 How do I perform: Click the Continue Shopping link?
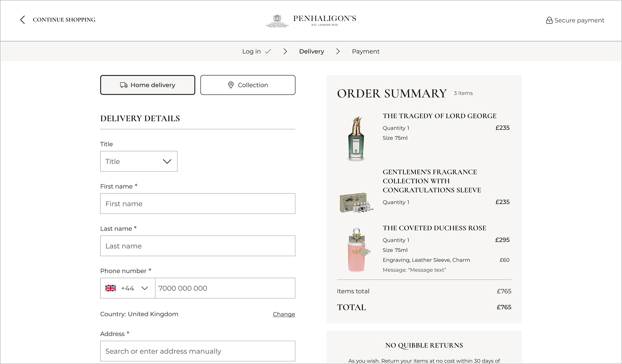click(x=64, y=20)
